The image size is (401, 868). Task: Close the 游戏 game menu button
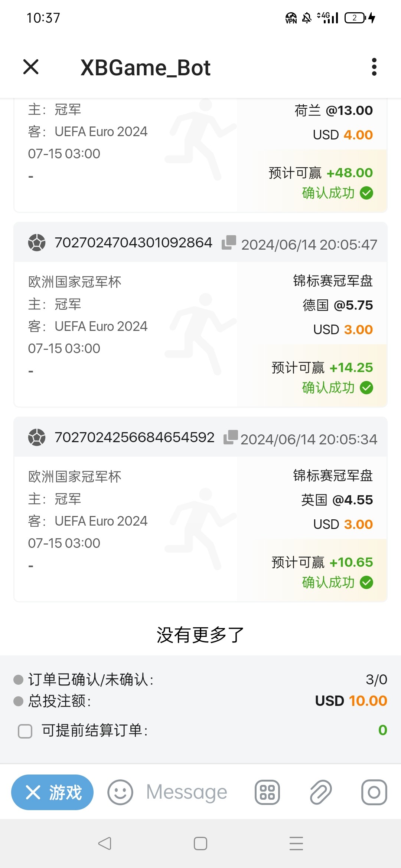(x=52, y=793)
